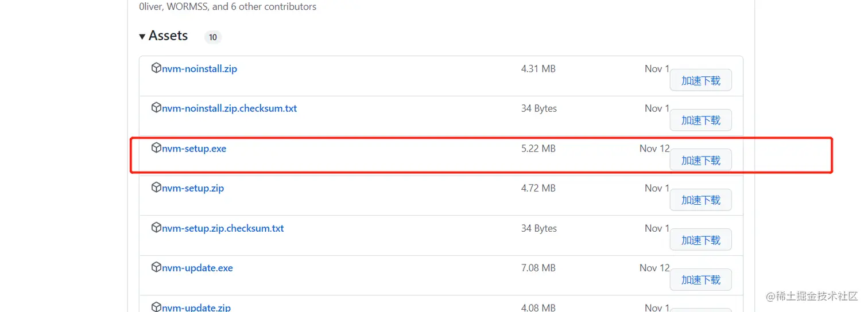Click 加速下载 button for nvm-setup.exe
The height and width of the screenshot is (312, 868).
(x=700, y=161)
